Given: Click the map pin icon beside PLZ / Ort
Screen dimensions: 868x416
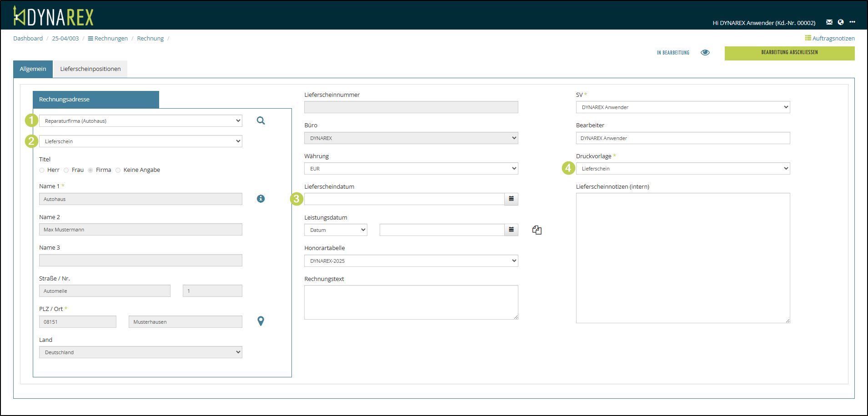Looking at the screenshot, I should click(261, 321).
